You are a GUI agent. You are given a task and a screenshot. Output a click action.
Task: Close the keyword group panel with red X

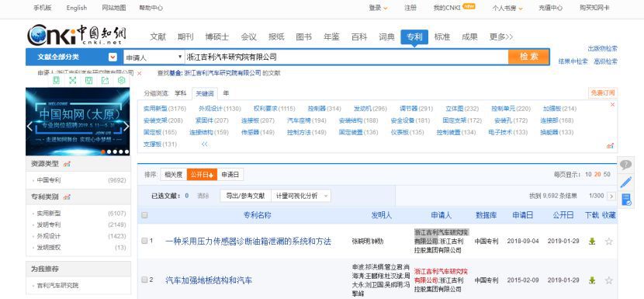click(612, 105)
